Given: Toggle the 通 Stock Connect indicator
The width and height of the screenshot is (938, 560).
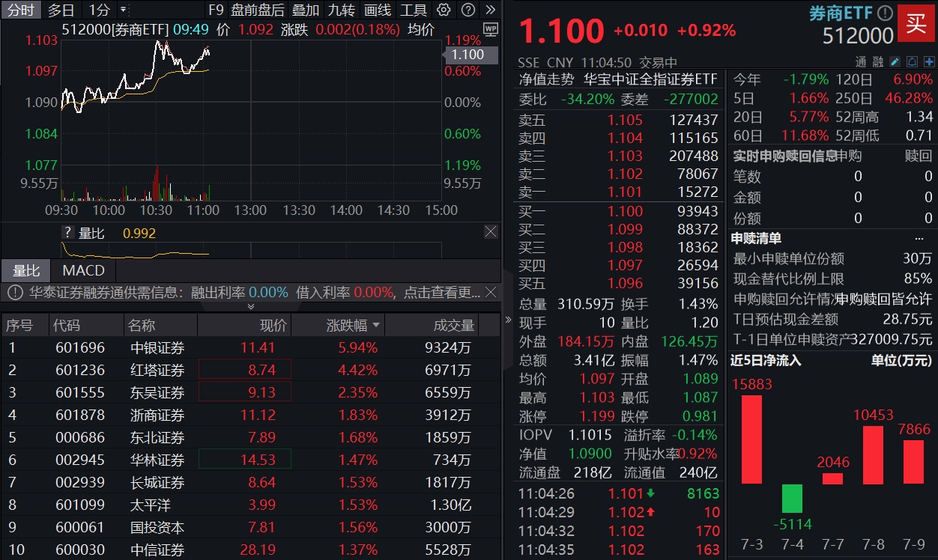Looking at the screenshot, I should click(861, 61).
